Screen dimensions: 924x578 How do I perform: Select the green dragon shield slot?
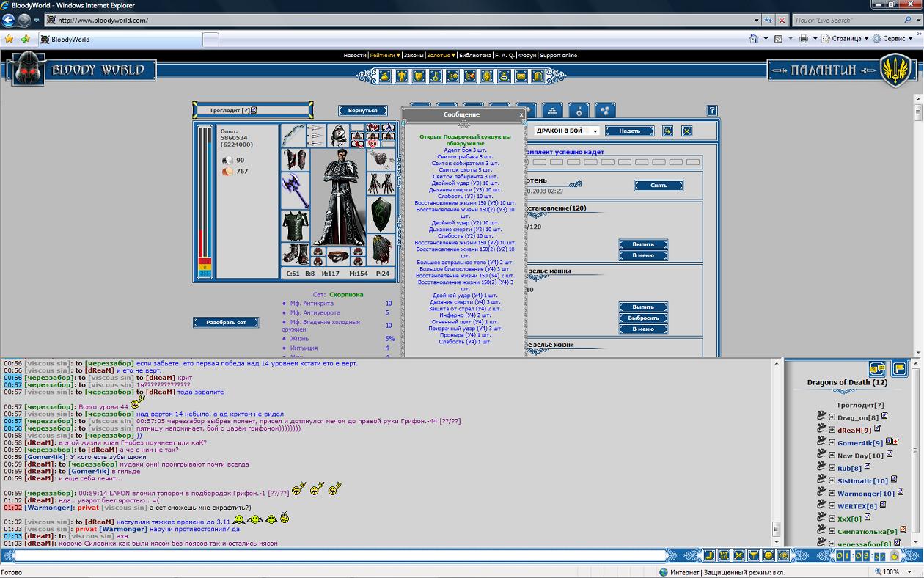381,213
